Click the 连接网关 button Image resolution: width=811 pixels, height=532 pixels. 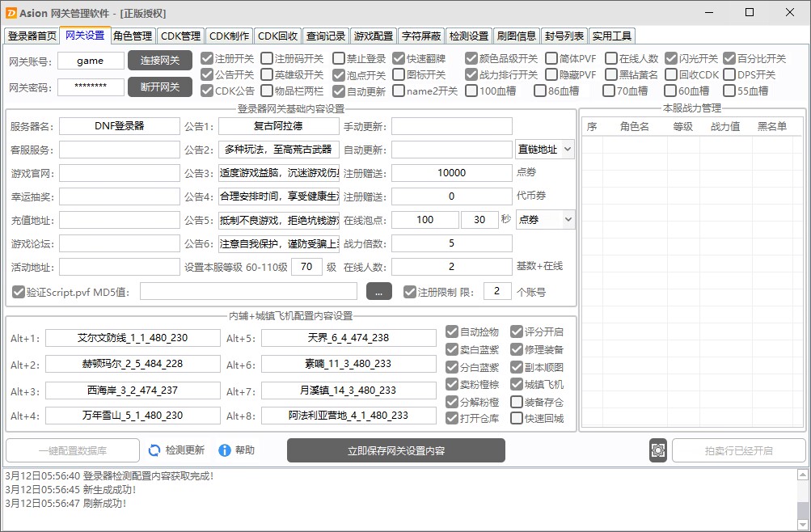click(160, 61)
